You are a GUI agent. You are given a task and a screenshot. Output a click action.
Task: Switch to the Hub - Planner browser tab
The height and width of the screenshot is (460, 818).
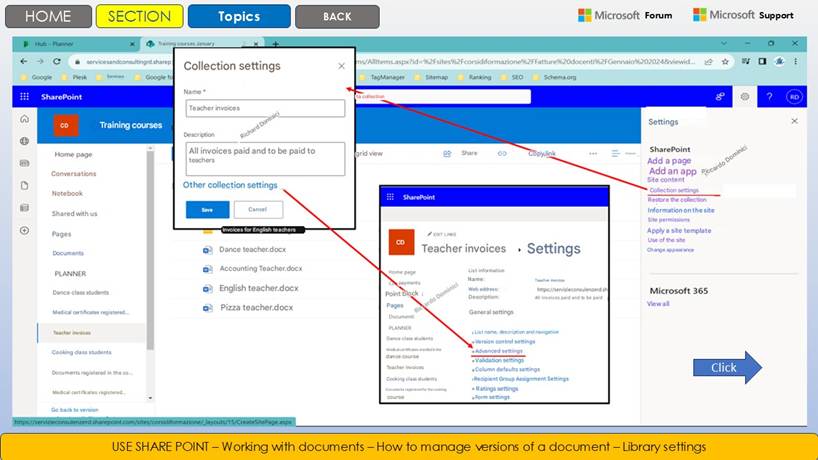78,44
